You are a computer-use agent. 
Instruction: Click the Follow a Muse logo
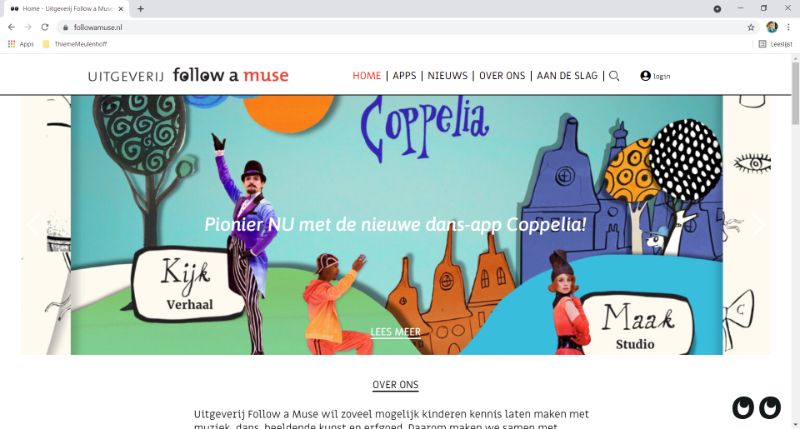coord(188,75)
